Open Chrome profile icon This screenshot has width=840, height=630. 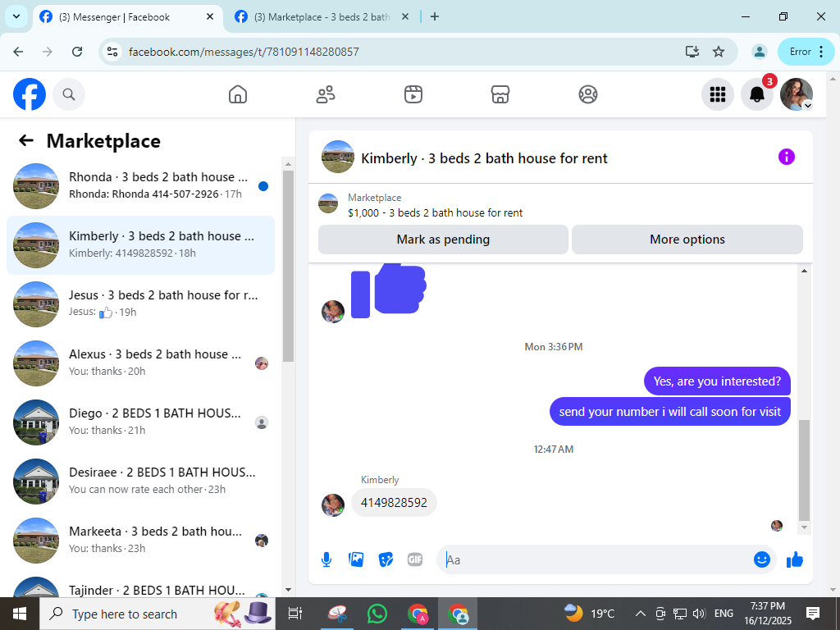point(759,52)
